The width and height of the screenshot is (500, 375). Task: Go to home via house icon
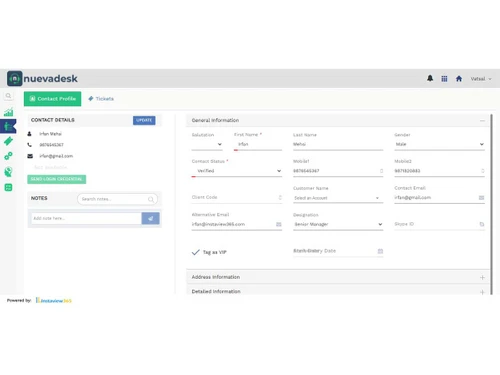459,79
